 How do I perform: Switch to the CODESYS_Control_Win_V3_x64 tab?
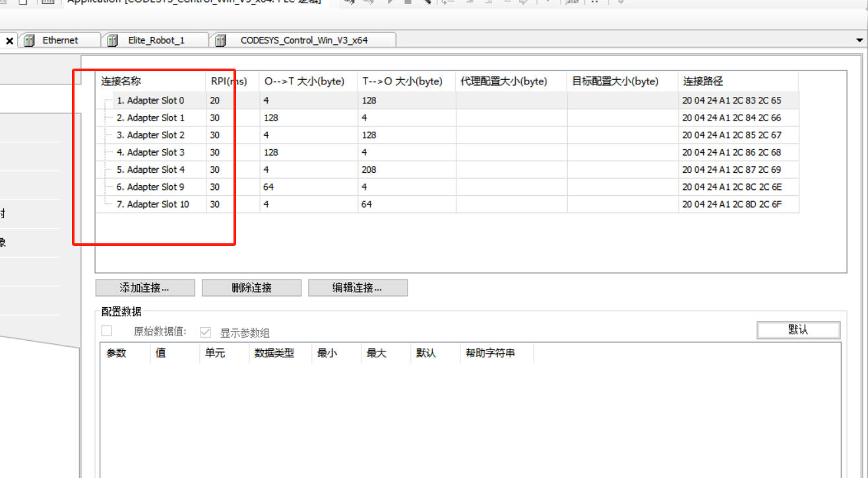(303, 40)
